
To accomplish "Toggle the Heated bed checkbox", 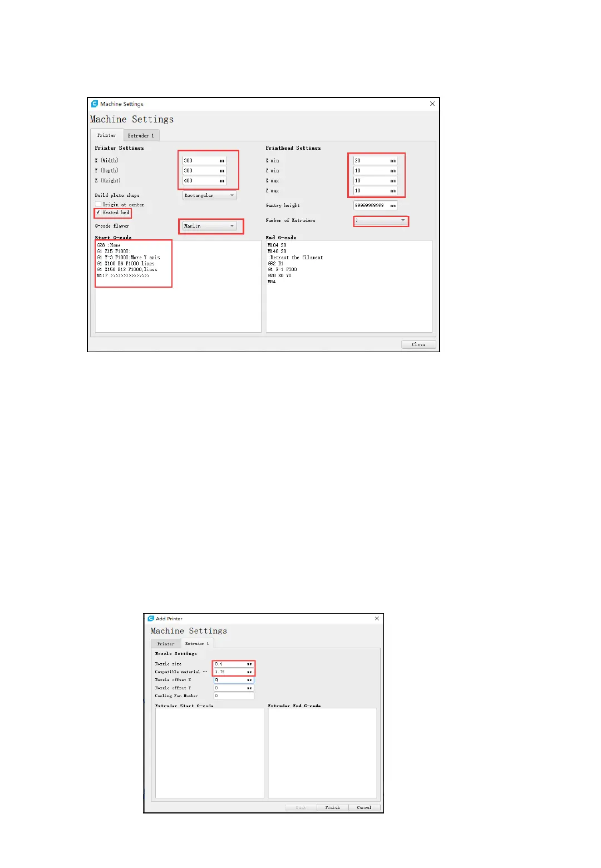I will [x=98, y=213].
